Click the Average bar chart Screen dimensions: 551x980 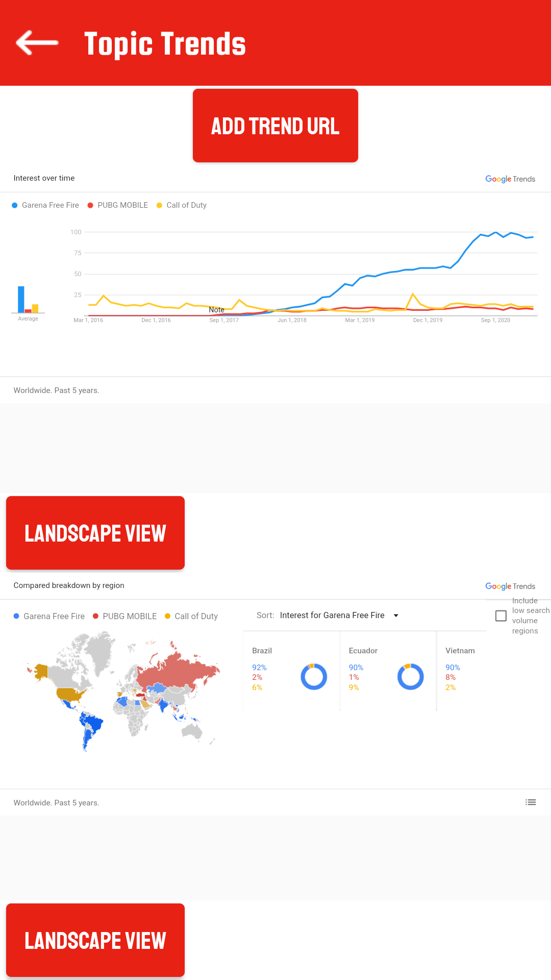pos(28,300)
